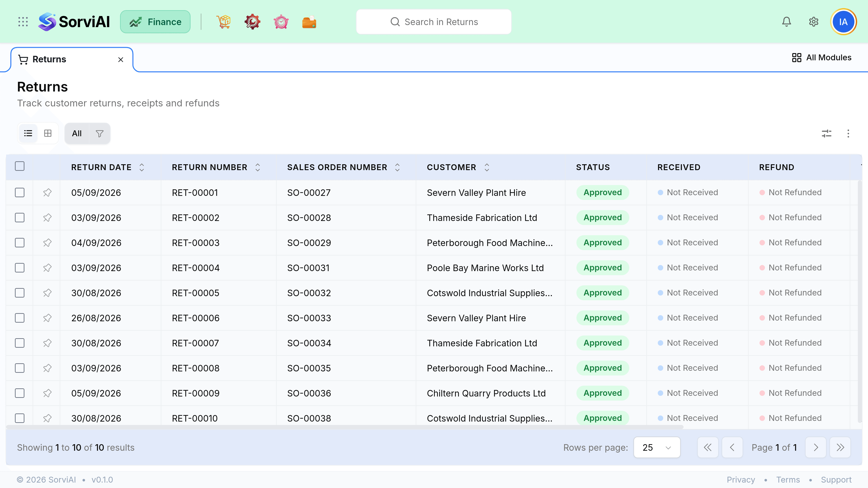Pin the RET-00002 row

tap(47, 218)
